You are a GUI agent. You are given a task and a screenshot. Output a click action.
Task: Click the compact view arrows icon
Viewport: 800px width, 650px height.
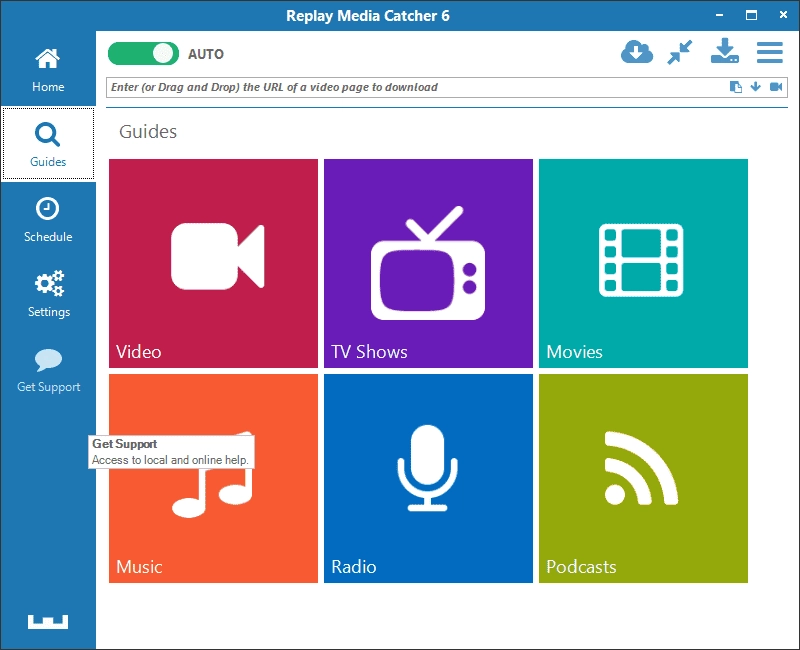(680, 52)
